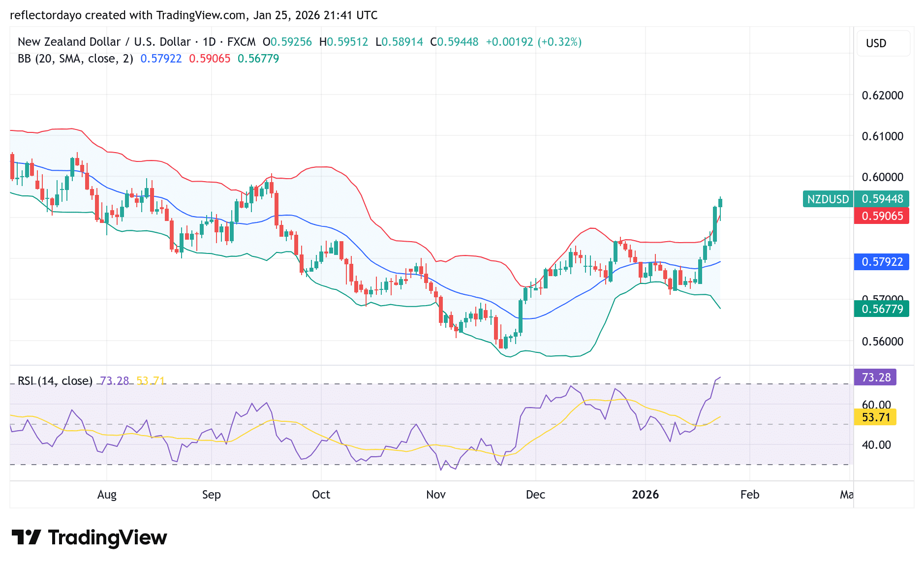Click the blue basis price label 0.57922

pyautogui.click(x=881, y=262)
